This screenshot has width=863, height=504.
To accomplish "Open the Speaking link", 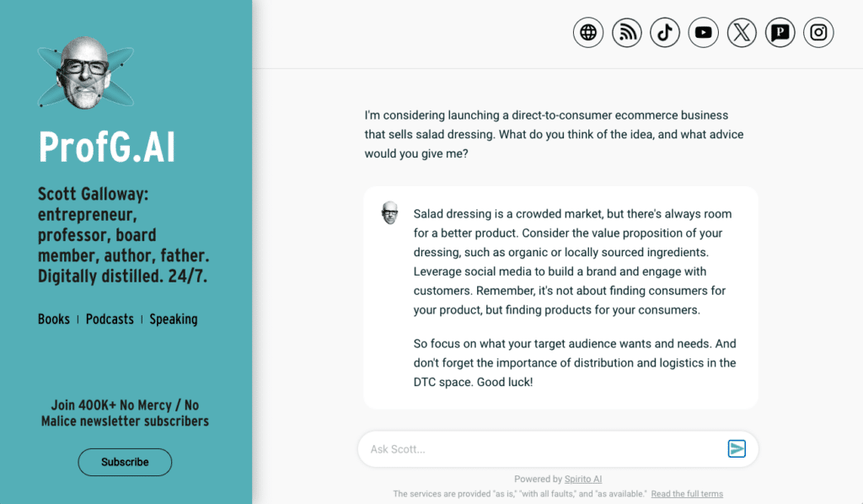I will [x=174, y=319].
